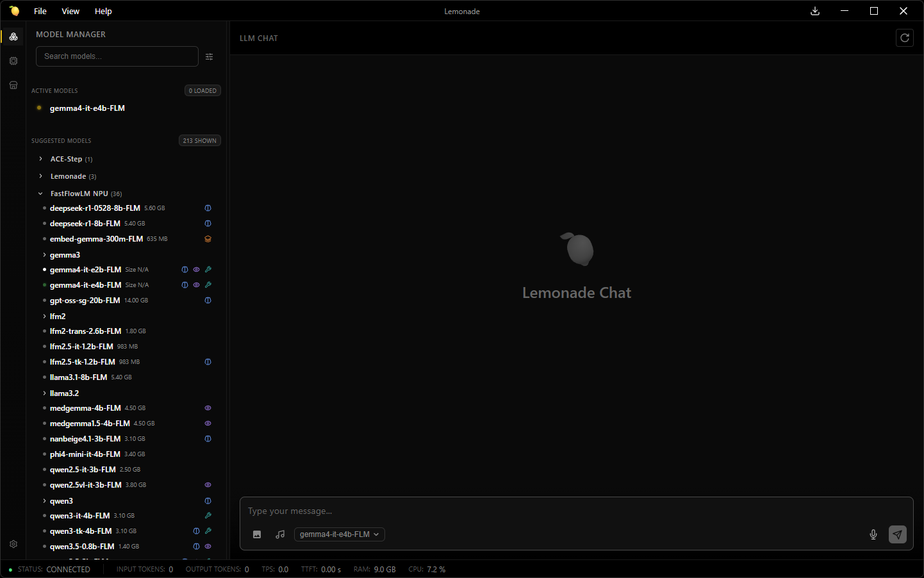Click the Input Tokens counter
This screenshot has width=924, height=578.
click(145, 570)
